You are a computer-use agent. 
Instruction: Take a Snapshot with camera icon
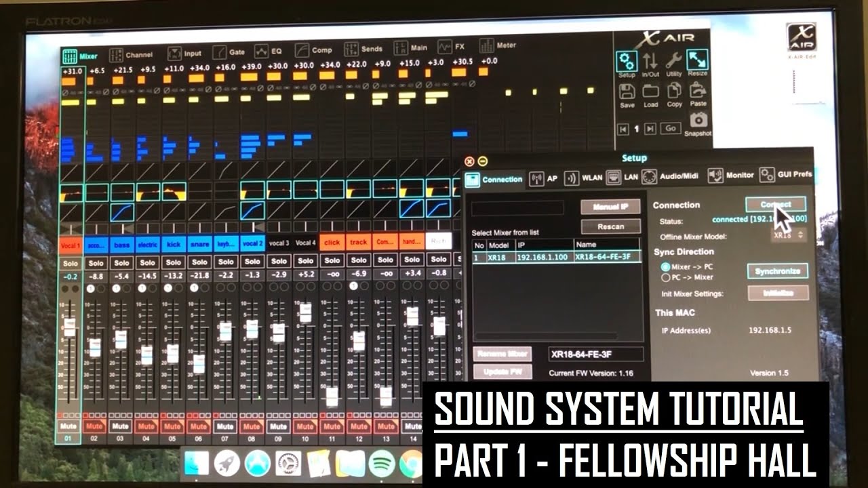(698, 121)
